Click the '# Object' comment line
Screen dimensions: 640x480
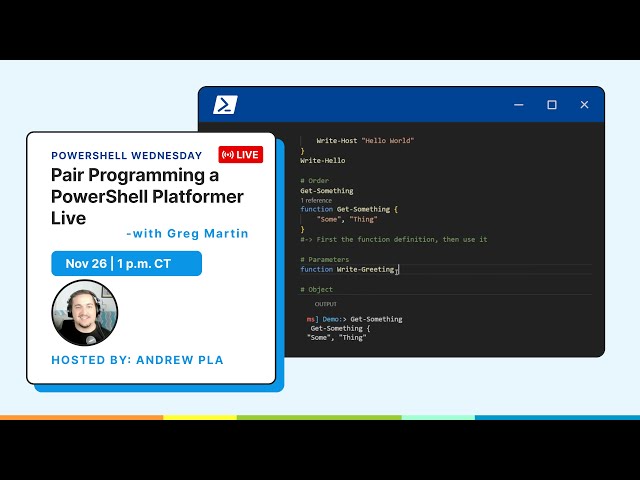tap(317, 289)
